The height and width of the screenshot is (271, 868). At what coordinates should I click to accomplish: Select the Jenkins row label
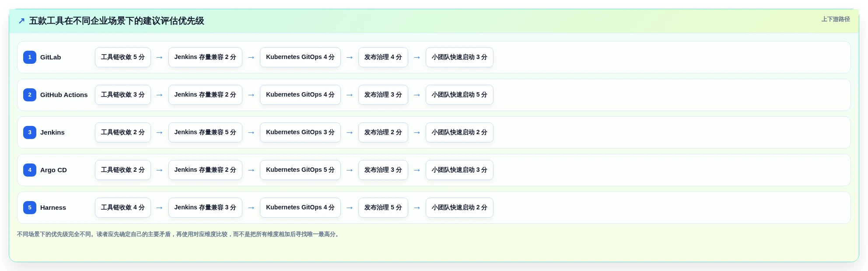point(52,132)
